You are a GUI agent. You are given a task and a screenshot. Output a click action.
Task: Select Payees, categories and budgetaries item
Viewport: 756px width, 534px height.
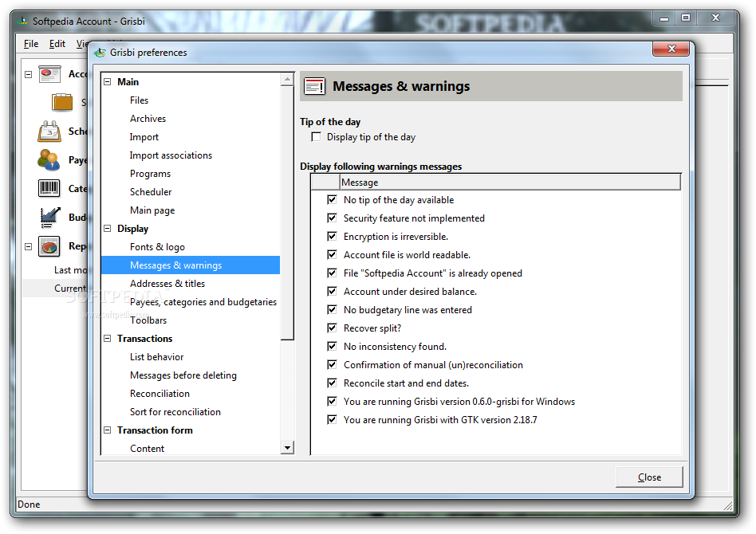[x=203, y=302]
